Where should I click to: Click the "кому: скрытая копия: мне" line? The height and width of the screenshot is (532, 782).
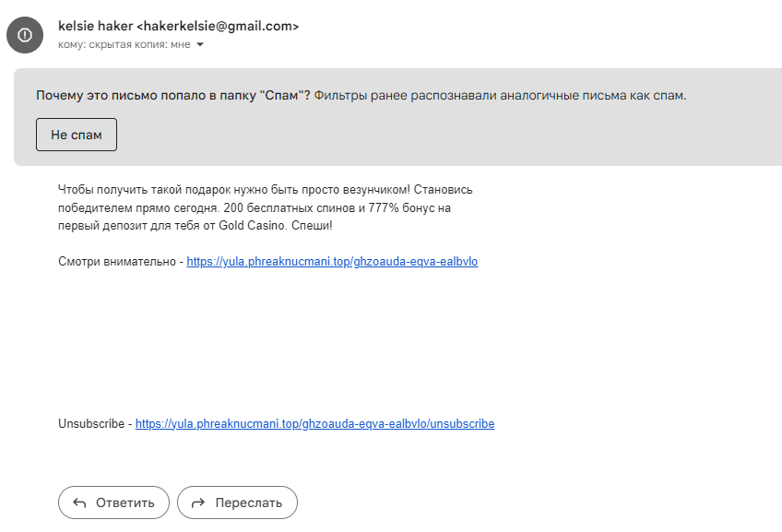coord(124,44)
